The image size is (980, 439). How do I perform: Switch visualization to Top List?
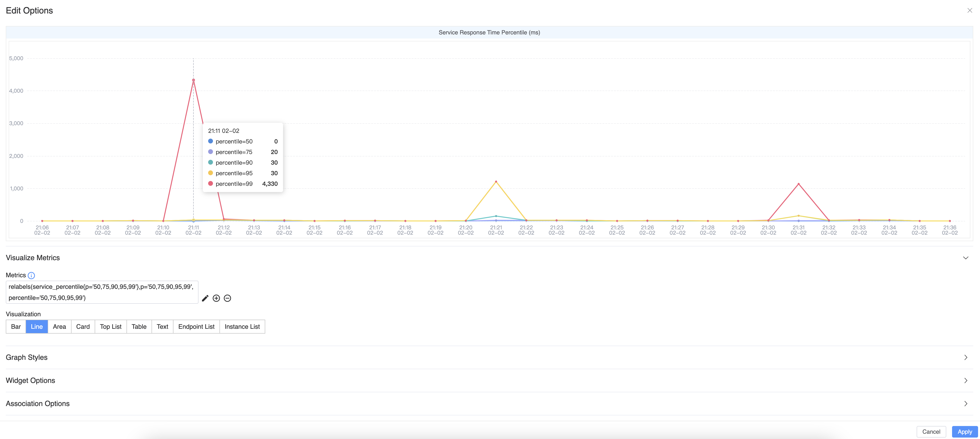111,327
